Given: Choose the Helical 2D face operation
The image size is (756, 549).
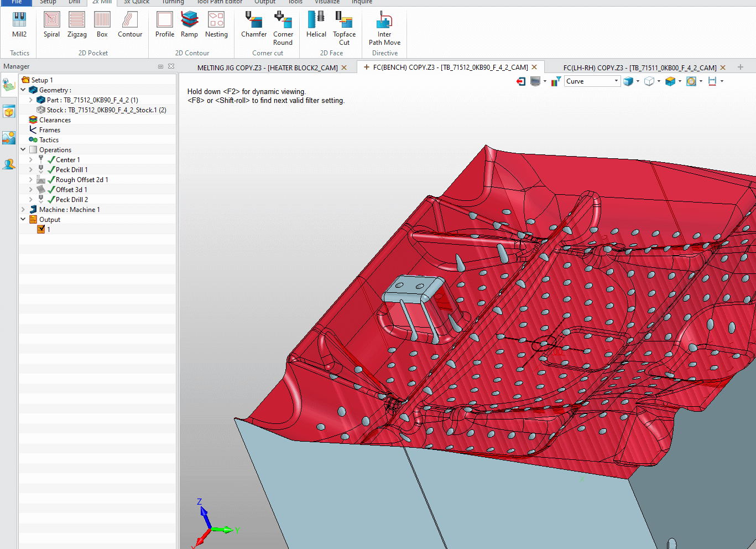Looking at the screenshot, I should click(x=316, y=25).
